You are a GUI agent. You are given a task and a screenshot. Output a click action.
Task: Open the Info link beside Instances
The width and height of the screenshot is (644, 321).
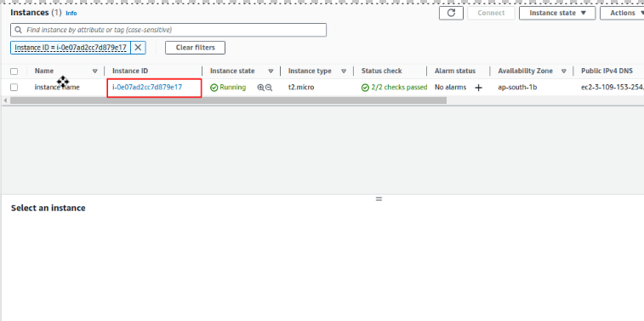tap(71, 13)
